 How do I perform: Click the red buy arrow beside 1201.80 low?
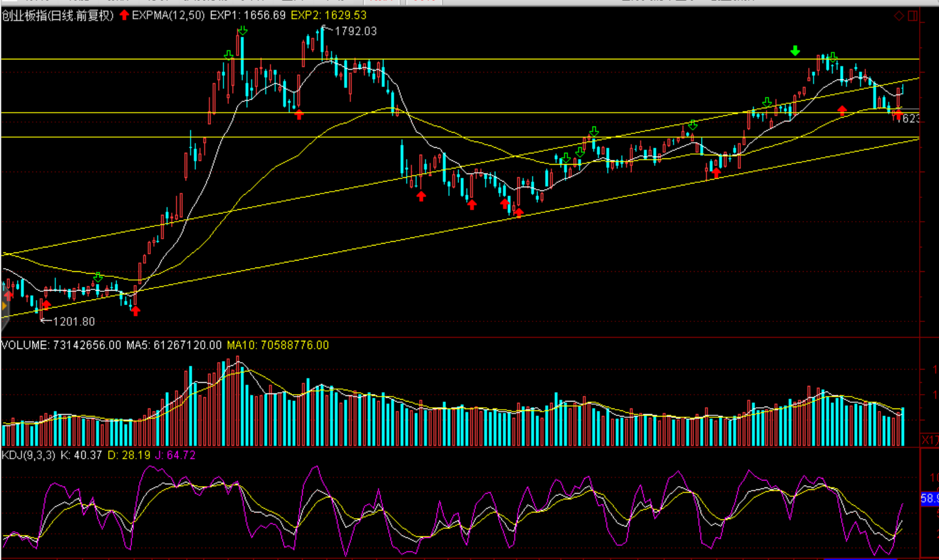point(46,305)
